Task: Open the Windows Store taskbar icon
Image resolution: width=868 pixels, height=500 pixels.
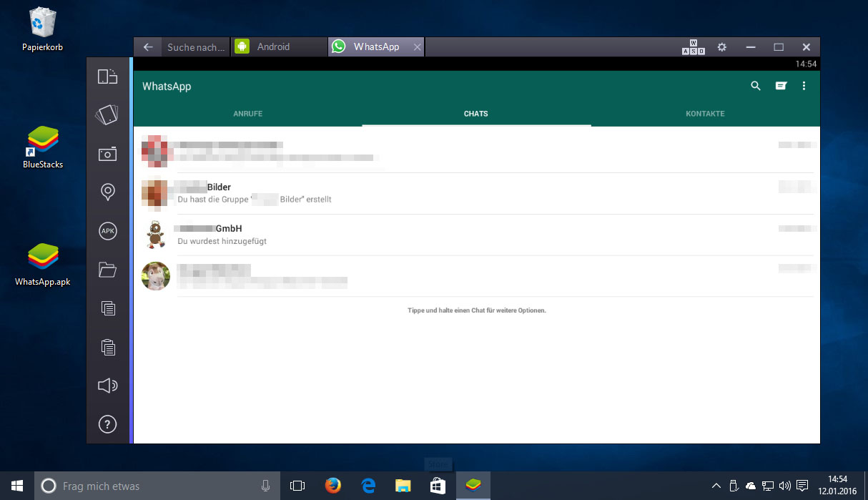Action: point(438,486)
